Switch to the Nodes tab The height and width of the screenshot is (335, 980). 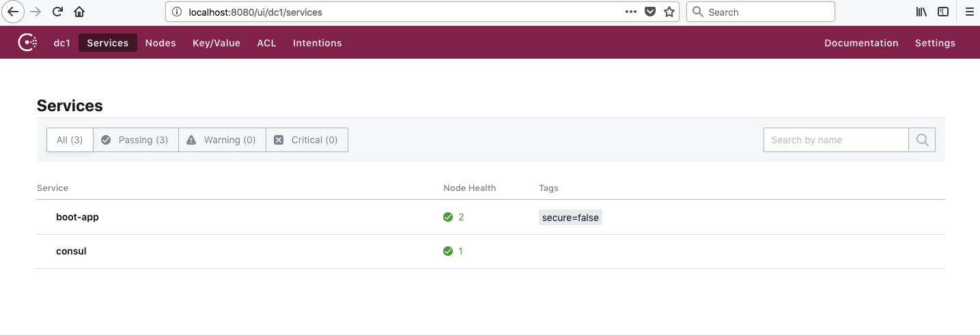click(160, 43)
